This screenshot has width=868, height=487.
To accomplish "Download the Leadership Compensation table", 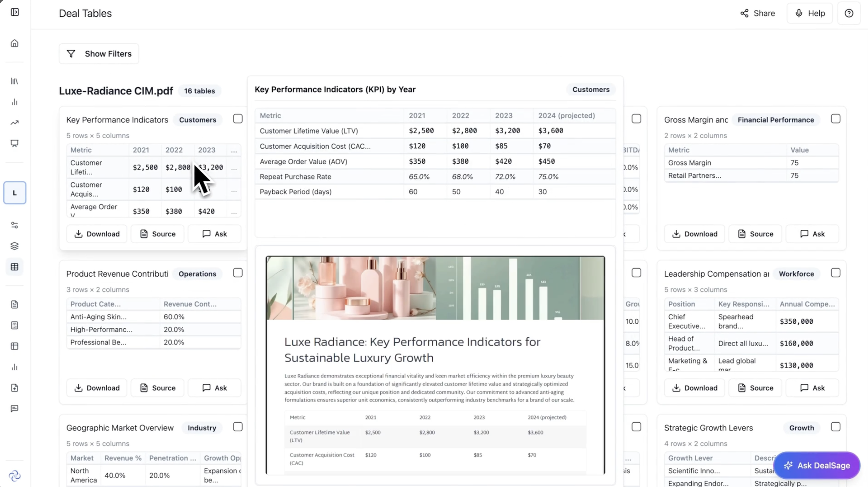I will [695, 388].
